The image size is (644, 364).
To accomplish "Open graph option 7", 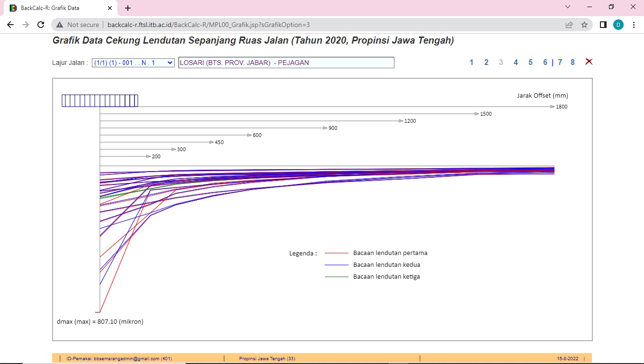I will pyautogui.click(x=560, y=63).
